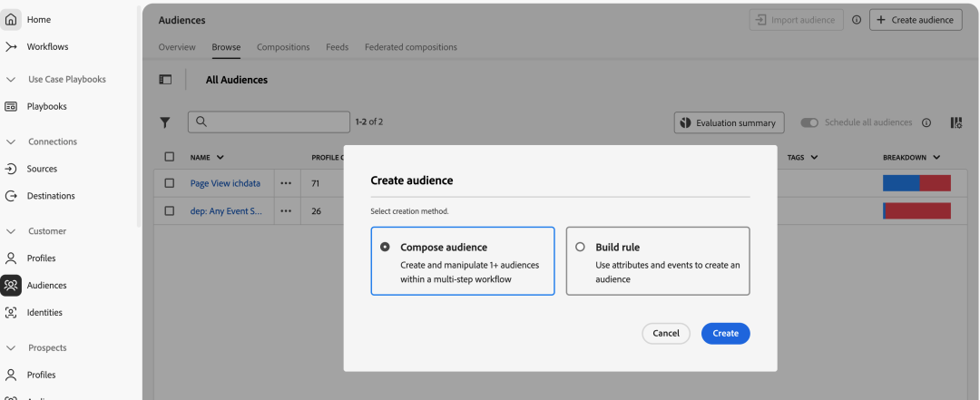The image size is (980, 400).
Task: Click the Home icon in sidebar
Action: (x=11, y=19)
